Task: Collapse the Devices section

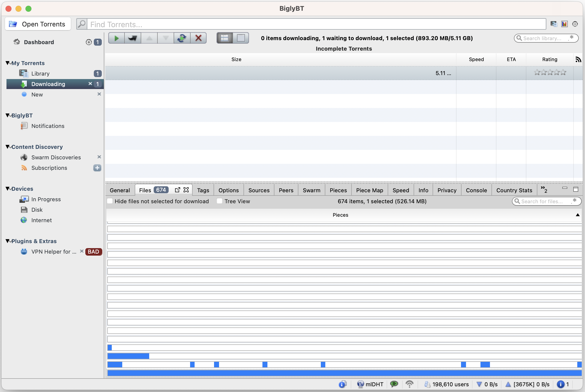Action: pos(7,189)
